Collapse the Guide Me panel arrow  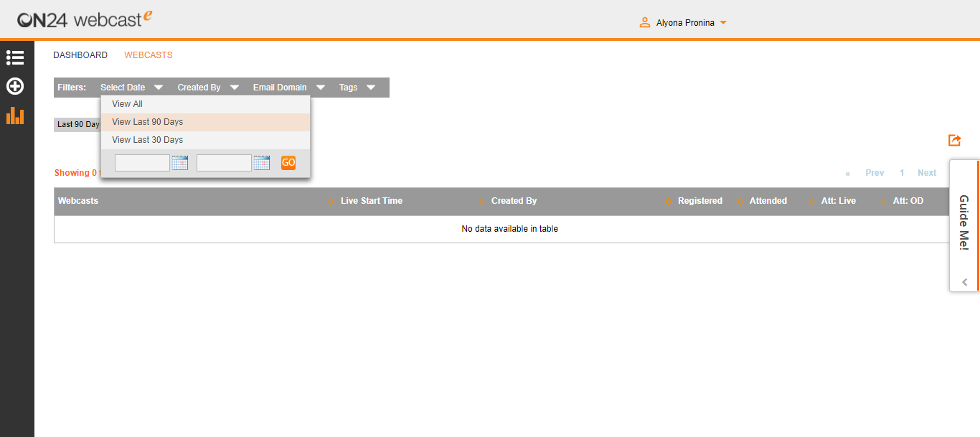[x=965, y=282]
